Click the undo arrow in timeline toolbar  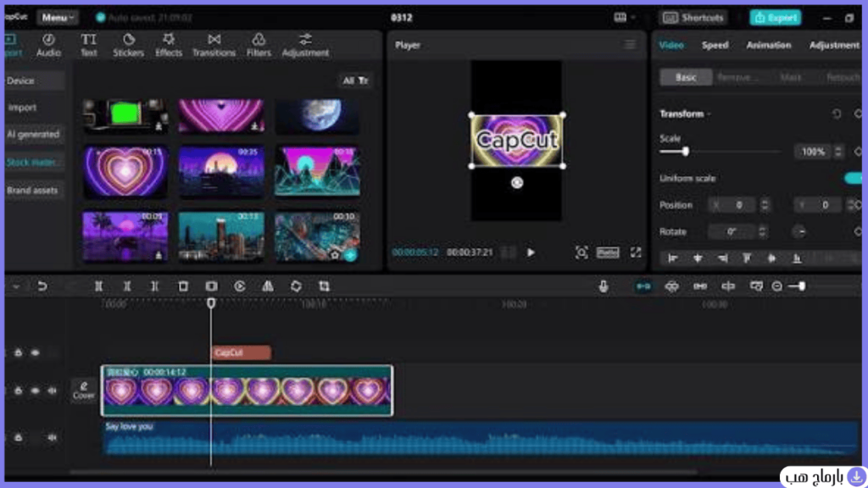click(x=42, y=286)
